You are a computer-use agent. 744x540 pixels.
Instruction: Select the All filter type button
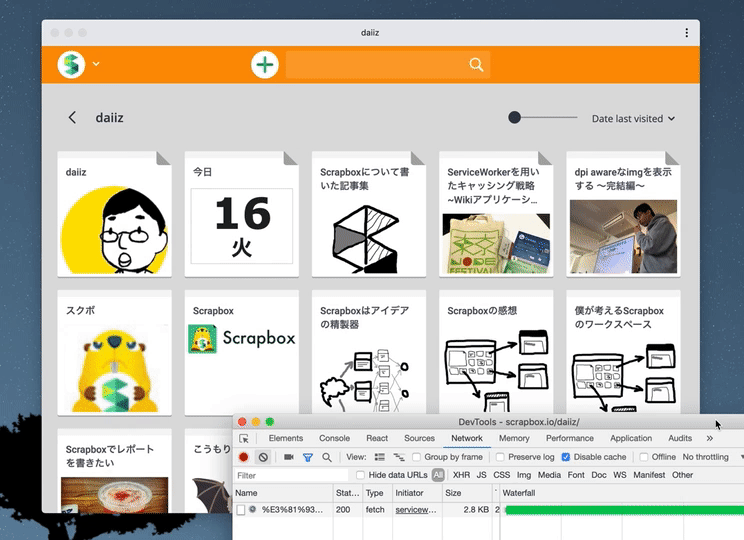(438, 475)
